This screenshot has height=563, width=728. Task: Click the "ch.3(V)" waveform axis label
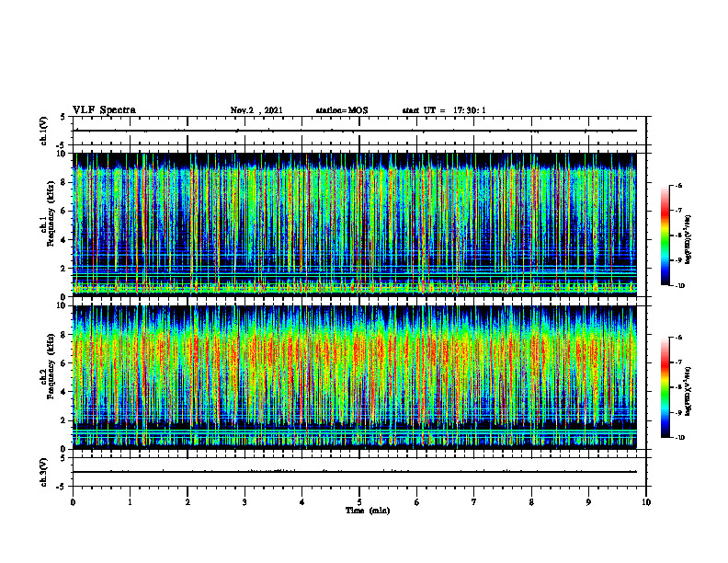point(43,472)
